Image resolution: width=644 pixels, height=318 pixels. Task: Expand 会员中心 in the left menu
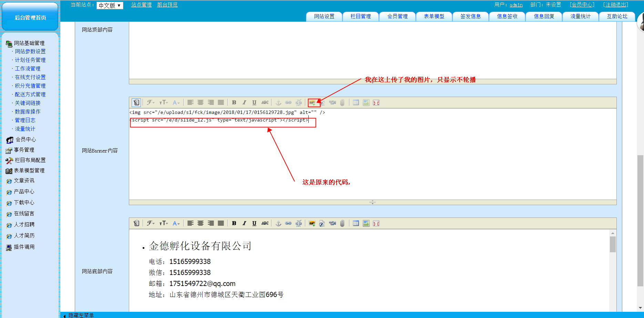tap(25, 139)
